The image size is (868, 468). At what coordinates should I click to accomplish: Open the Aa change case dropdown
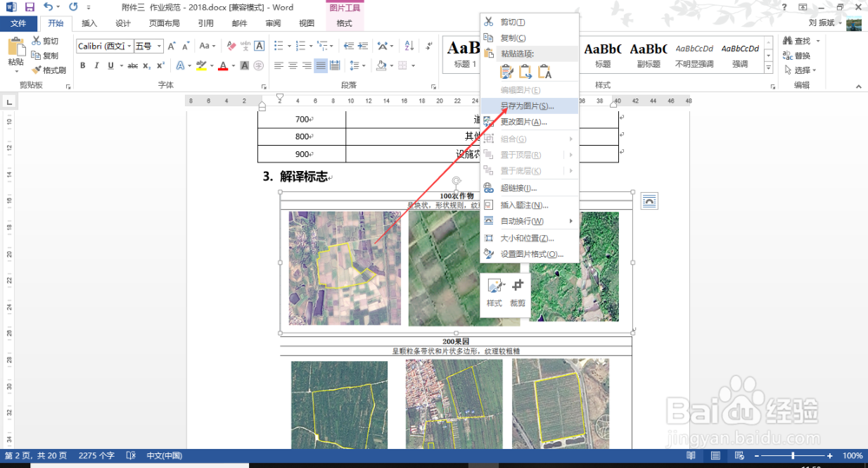tap(207, 46)
